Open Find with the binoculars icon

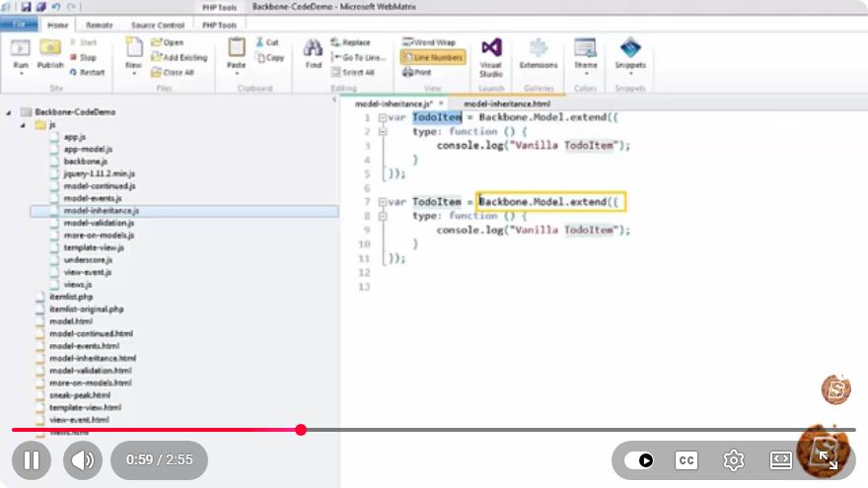314,53
